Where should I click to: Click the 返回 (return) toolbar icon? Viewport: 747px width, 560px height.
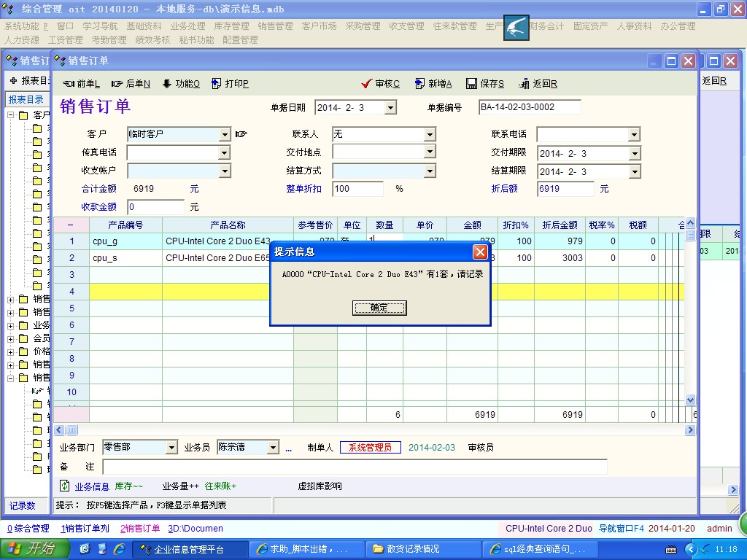(x=524, y=84)
